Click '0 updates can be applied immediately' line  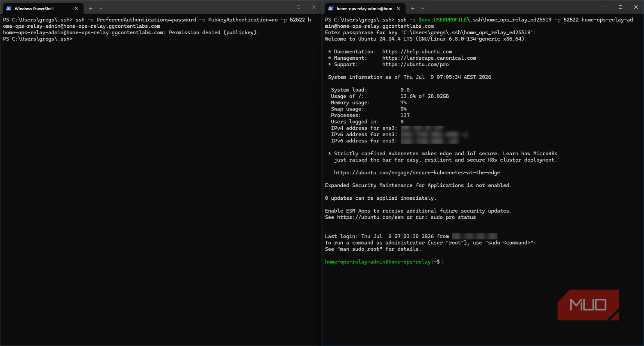(381, 198)
